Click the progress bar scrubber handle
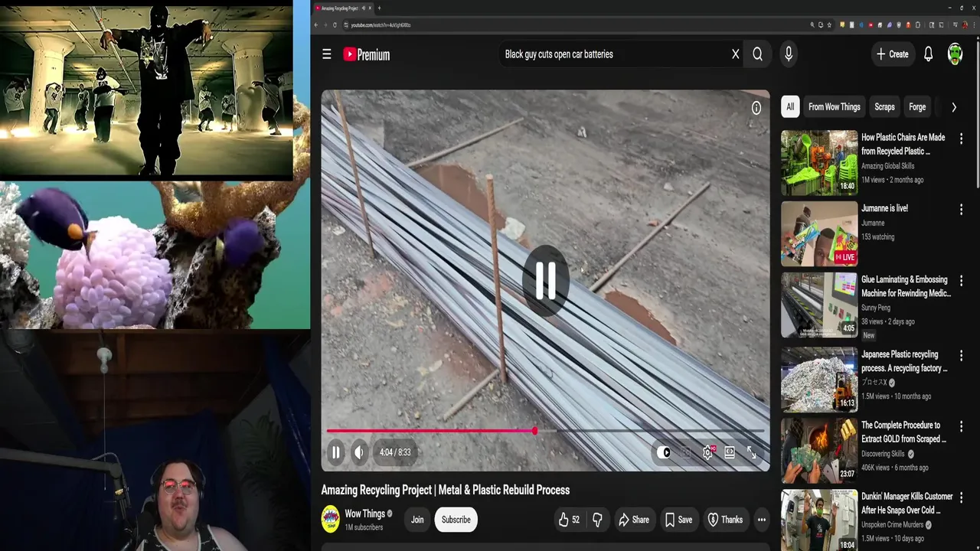This screenshot has height=551, width=980. click(x=534, y=431)
